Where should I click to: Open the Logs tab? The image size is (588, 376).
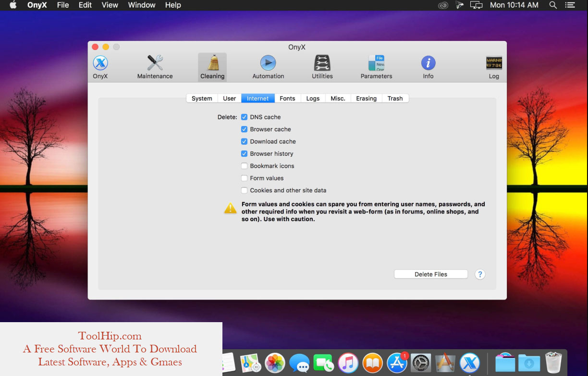pyautogui.click(x=313, y=98)
